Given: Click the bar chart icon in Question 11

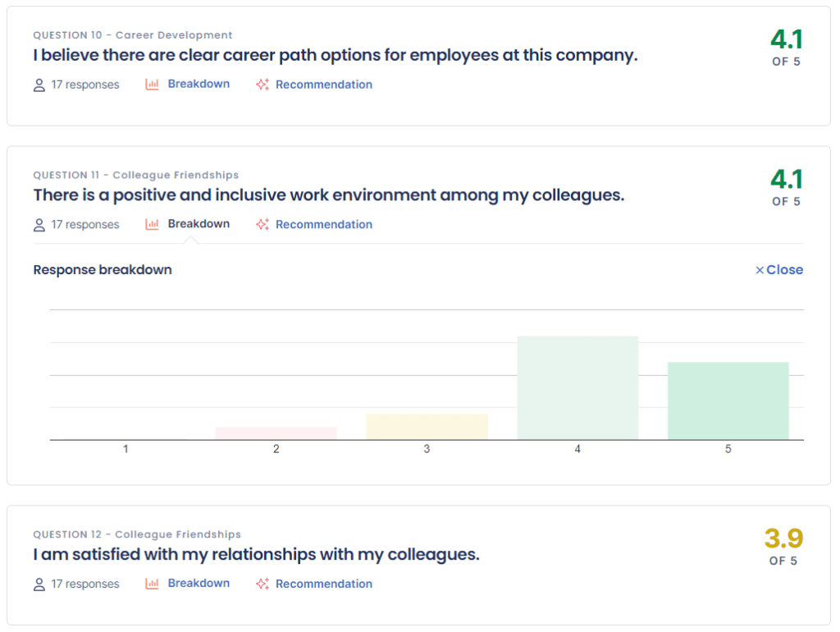Looking at the screenshot, I should click(x=152, y=224).
